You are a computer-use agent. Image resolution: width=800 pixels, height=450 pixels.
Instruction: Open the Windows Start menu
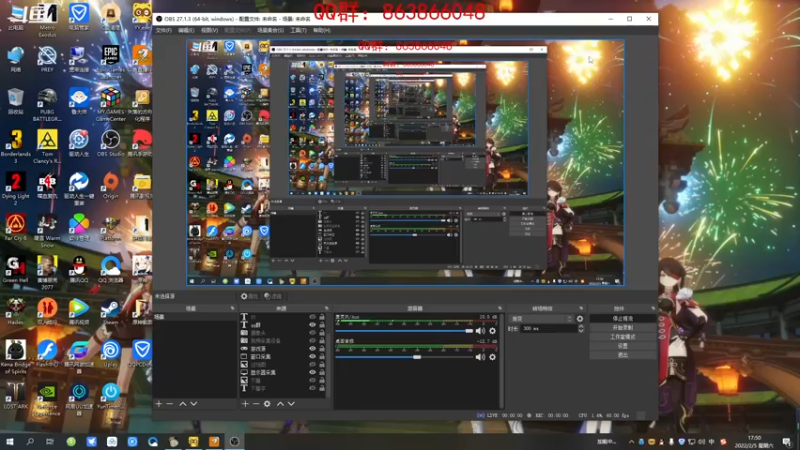pos(10,442)
